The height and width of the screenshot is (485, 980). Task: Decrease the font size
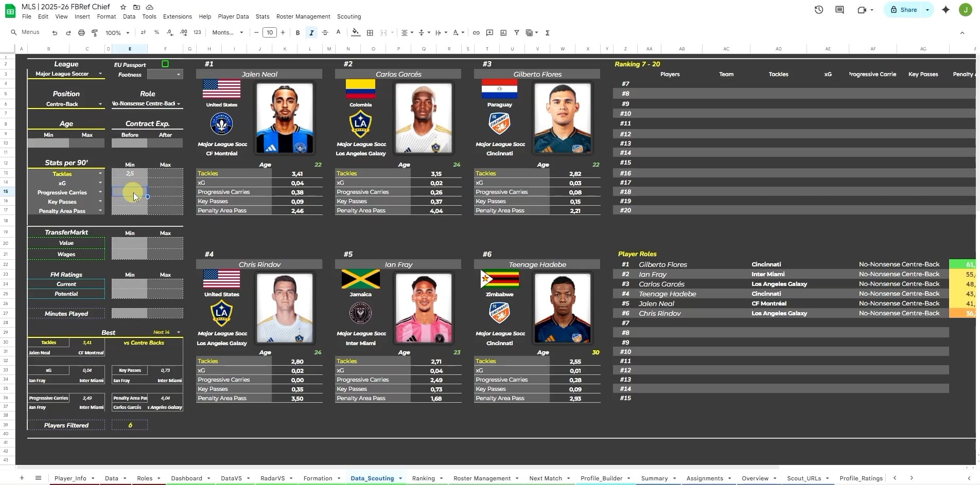pos(256,32)
